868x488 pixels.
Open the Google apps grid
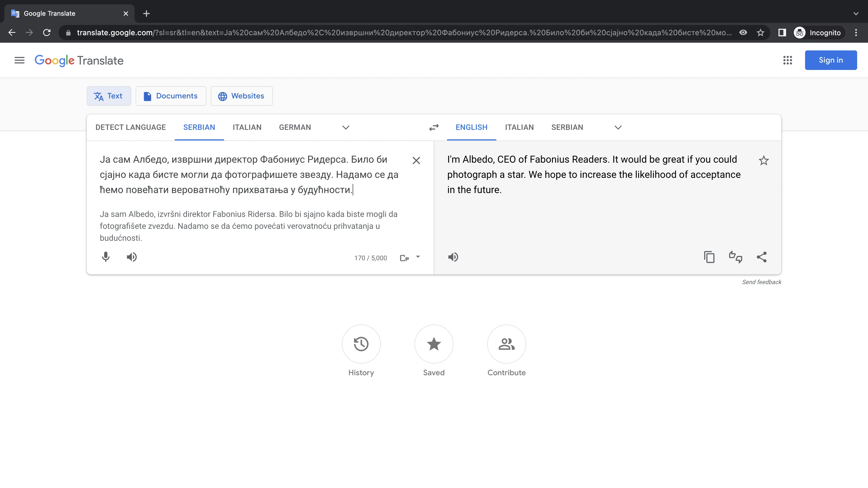click(788, 60)
